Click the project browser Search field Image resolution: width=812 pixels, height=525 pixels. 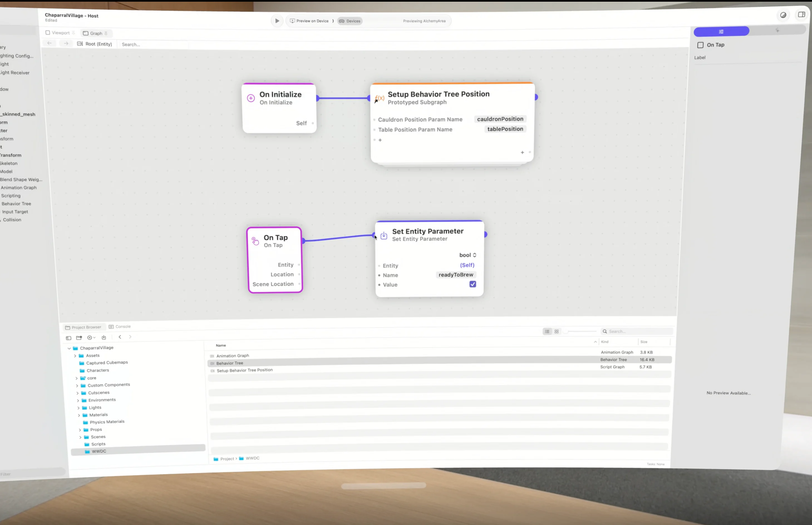coord(637,331)
